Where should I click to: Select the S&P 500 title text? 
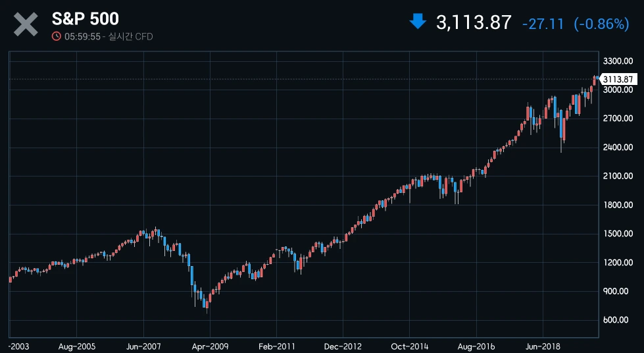coord(86,18)
